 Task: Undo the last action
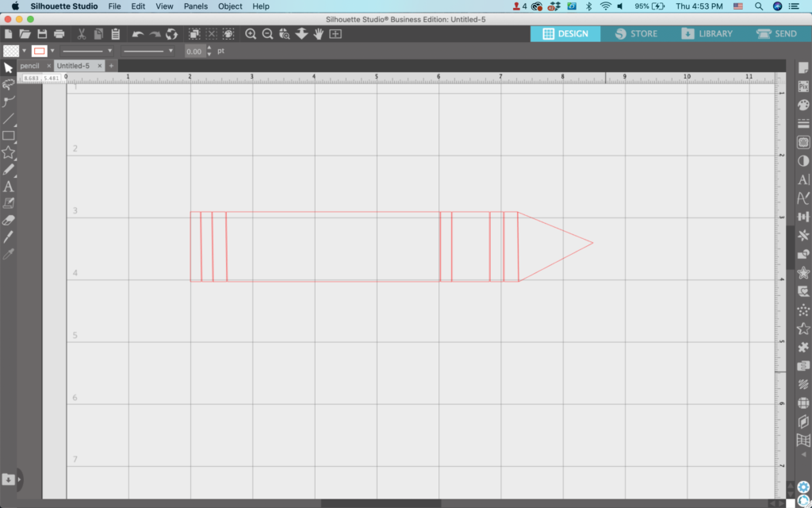pyautogui.click(x=138, y=34)
